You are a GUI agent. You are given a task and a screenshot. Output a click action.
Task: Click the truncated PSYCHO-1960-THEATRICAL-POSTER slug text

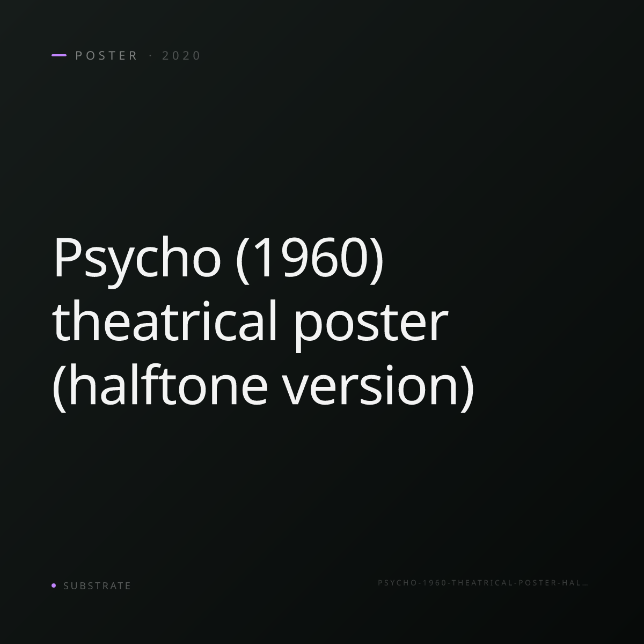click(483, 583)
